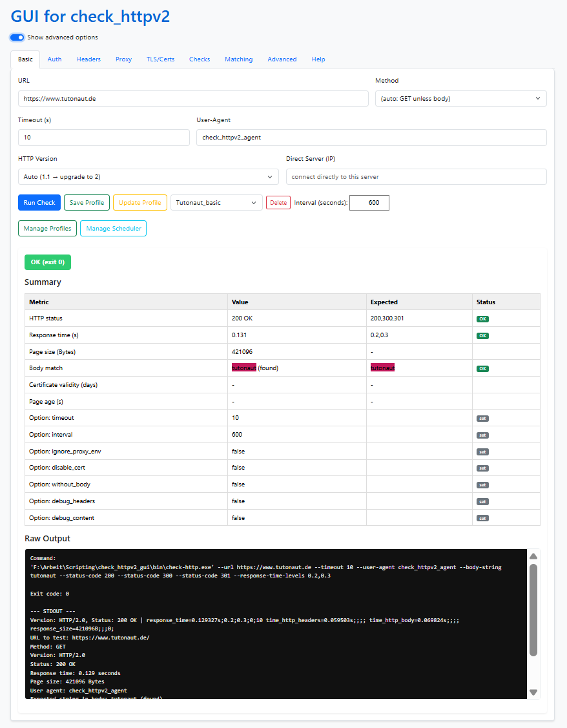Focus the Direct Server (IP) field
567x728 pixels.
[416, 176]
